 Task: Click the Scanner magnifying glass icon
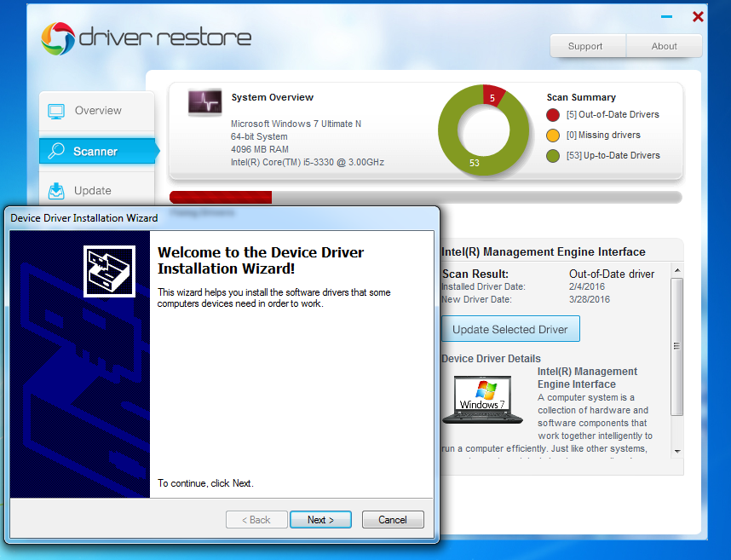[56, 151]
